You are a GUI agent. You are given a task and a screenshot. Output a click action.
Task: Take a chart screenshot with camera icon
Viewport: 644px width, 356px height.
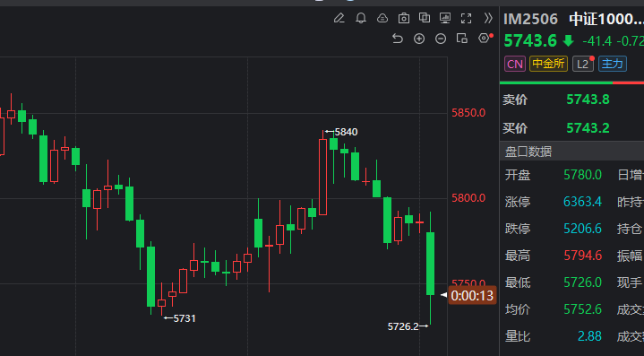(404, 18)
